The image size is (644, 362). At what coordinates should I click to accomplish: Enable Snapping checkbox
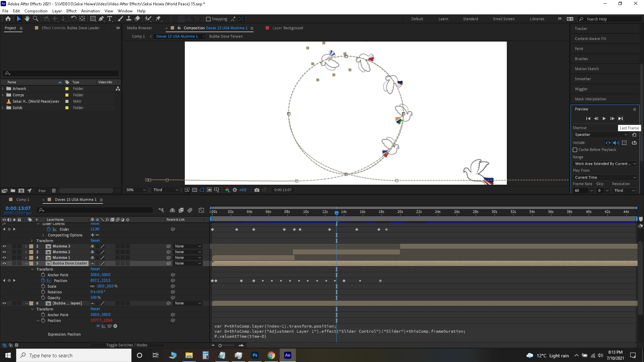click(x=208, y=19)
